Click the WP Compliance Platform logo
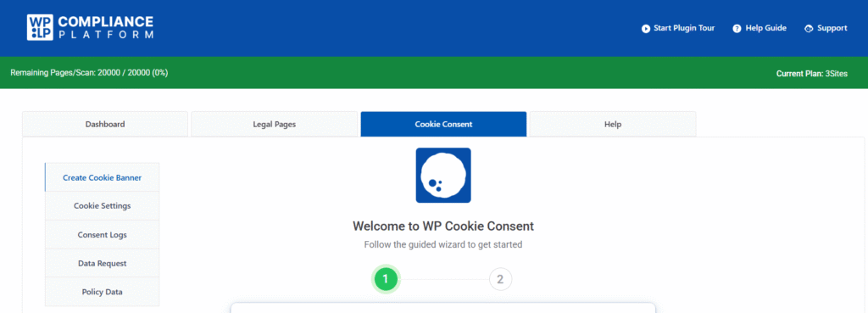This screenshot has height=313, width=868. click(x=90, y=28)
